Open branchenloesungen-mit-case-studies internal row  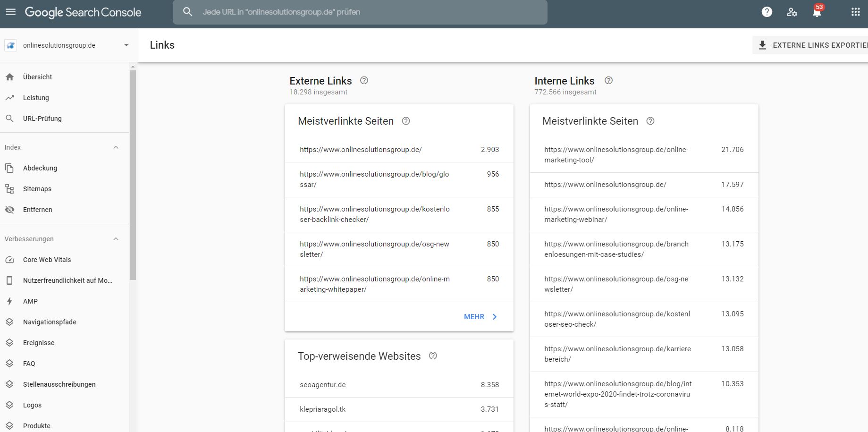point(644,249)
